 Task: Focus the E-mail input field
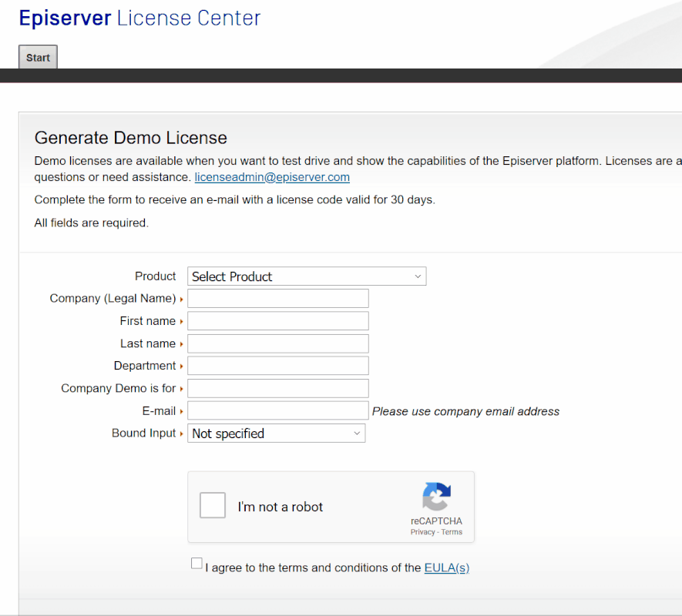pos(278,411)
